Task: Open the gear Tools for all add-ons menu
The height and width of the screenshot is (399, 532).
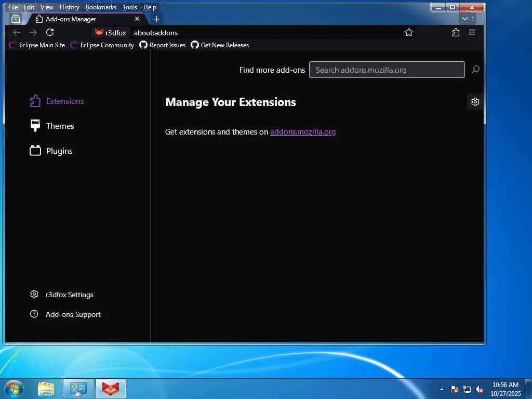Action: (475, 102)
